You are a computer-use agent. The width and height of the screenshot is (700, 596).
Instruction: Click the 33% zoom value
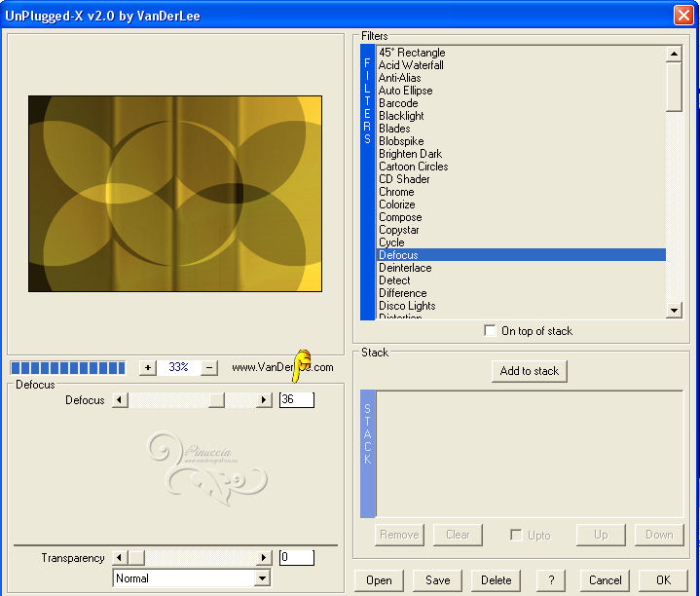(178, 367)
